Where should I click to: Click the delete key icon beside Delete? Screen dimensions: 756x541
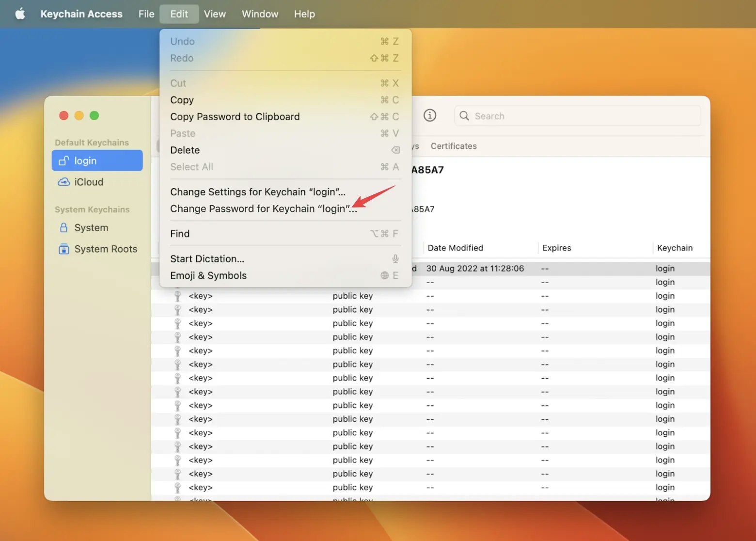[395, 150]
